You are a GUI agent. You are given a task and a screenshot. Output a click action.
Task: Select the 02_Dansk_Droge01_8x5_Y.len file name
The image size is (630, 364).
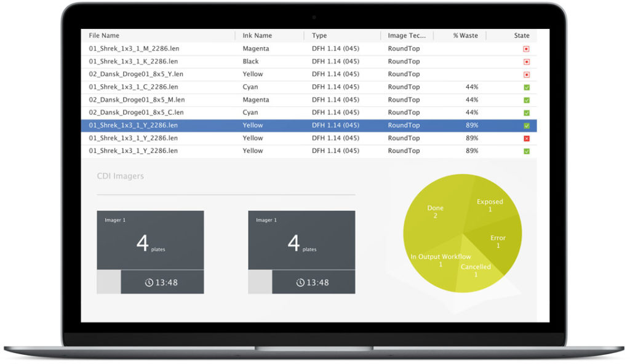point(136,74)
